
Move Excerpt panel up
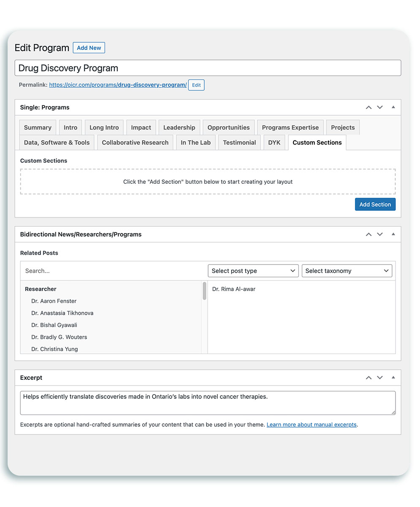pos(369,378)
